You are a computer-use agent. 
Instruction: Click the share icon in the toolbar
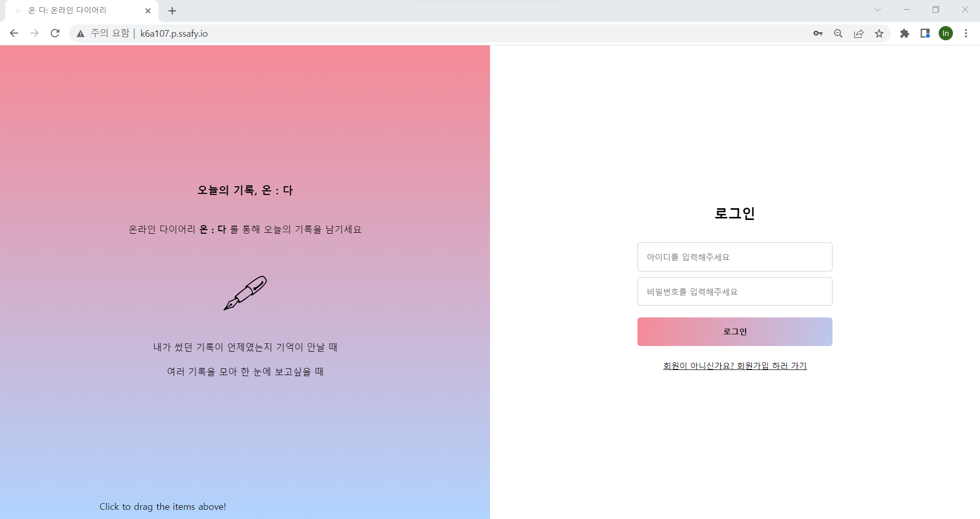coord(858,33)
